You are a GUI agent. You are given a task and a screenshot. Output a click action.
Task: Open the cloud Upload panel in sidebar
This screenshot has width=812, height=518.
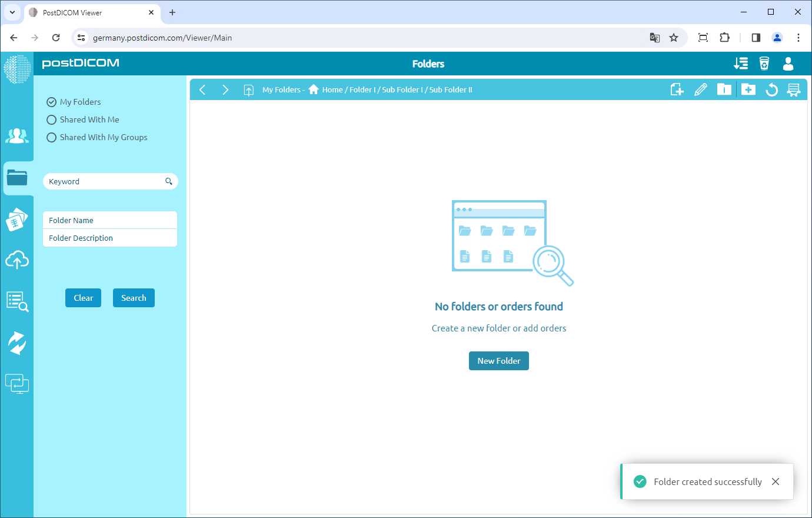click(x=17, y=260)
